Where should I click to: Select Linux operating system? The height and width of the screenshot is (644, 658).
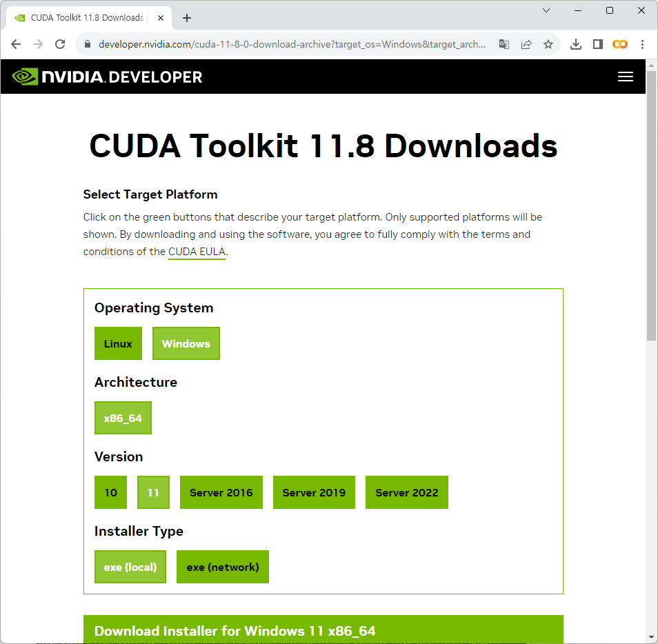pos(118,343)
